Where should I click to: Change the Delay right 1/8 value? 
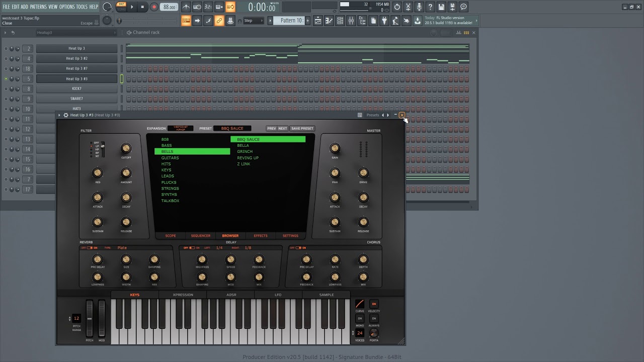[248, 248]
